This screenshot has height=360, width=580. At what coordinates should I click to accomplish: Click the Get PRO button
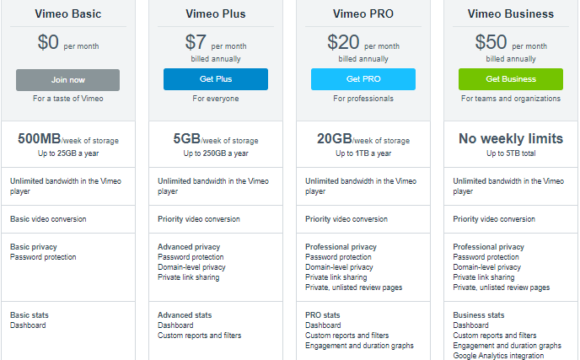point(363,79)
